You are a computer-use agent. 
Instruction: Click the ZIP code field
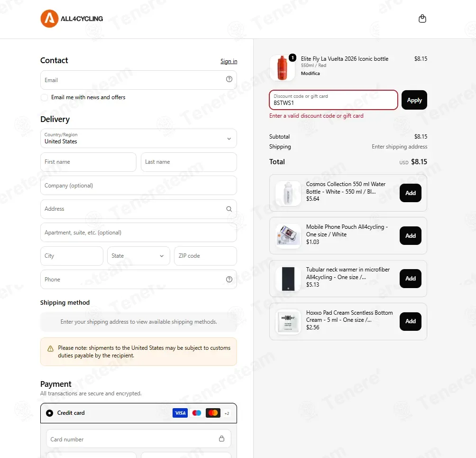click(x=205, y=256)
